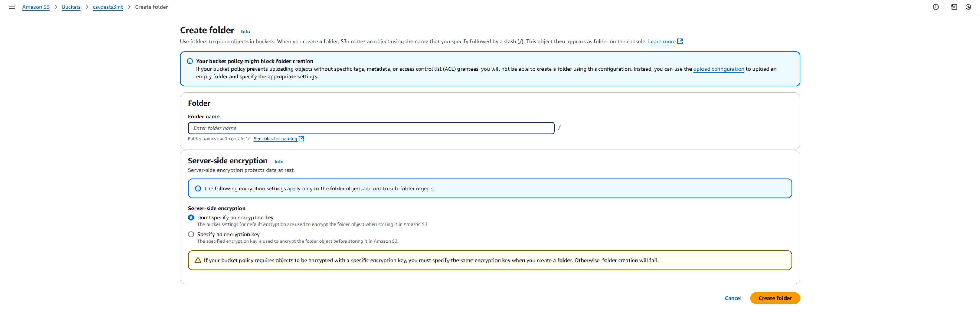Image resolution: width=980 pixels, height=318 pixels.
Task: Click the external link icon beside Learn more
Action: click(x=680, y=41)
